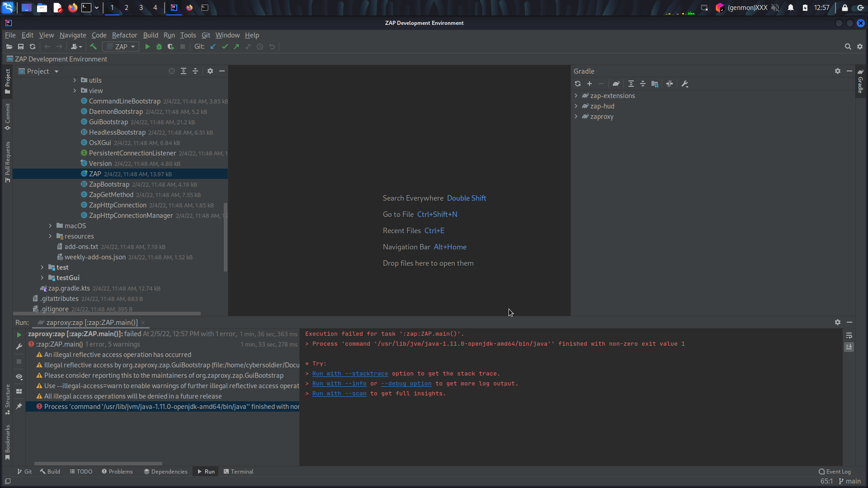Image resolution: width=868 pixels, height=488 pixels.
Task: Start debugging with the bug icon
Action: tap(159, 47)
